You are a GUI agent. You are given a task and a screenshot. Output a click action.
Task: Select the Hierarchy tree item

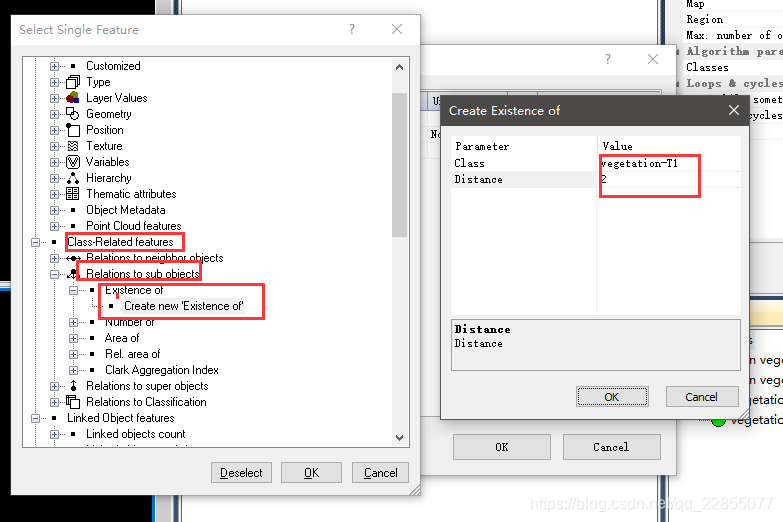point(108,178)
